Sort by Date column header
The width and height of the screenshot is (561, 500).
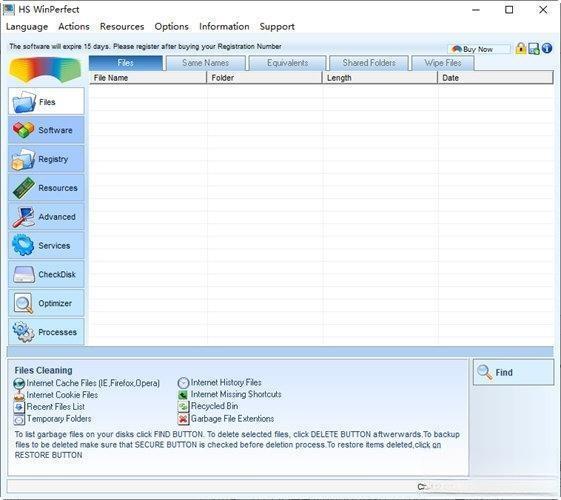point(496,78)
